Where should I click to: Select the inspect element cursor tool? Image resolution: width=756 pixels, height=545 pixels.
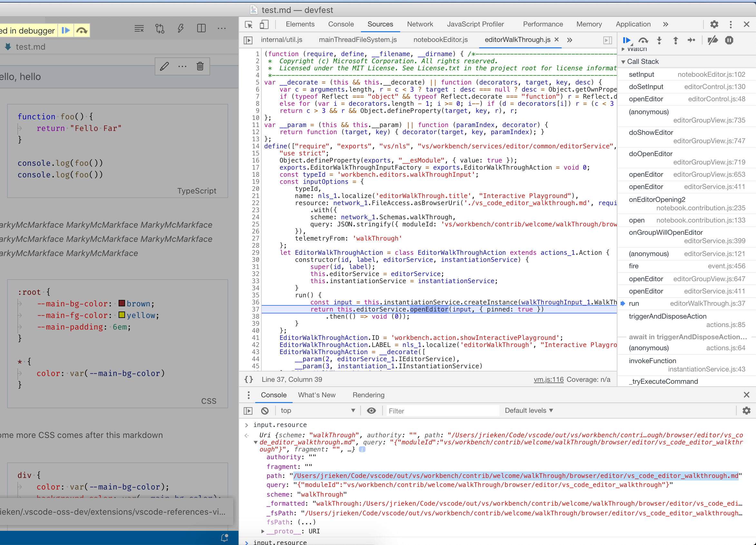coord(248,25)
